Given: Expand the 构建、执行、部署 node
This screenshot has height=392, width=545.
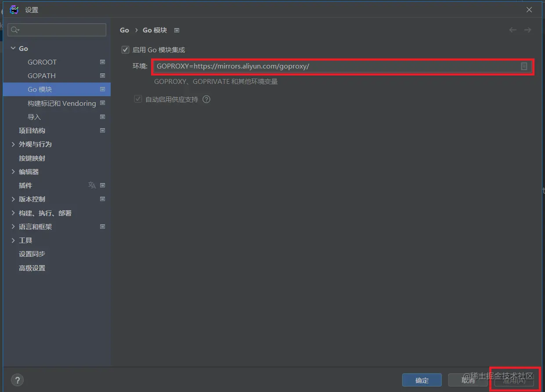Looking at the screenshot, I should [x=13, y=213].
